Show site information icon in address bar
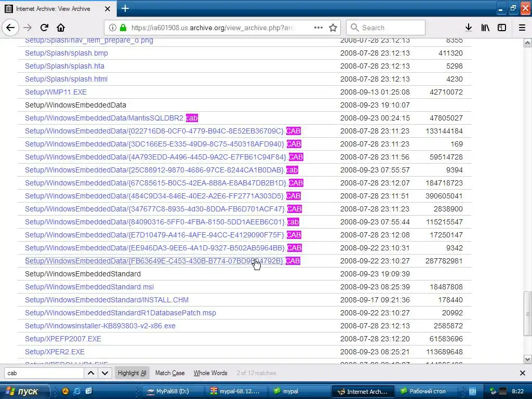The image size is (532, 399). tap(112, 28)
